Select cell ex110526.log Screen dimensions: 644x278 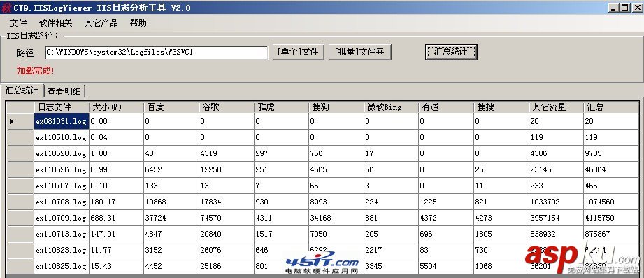point(62,169)
